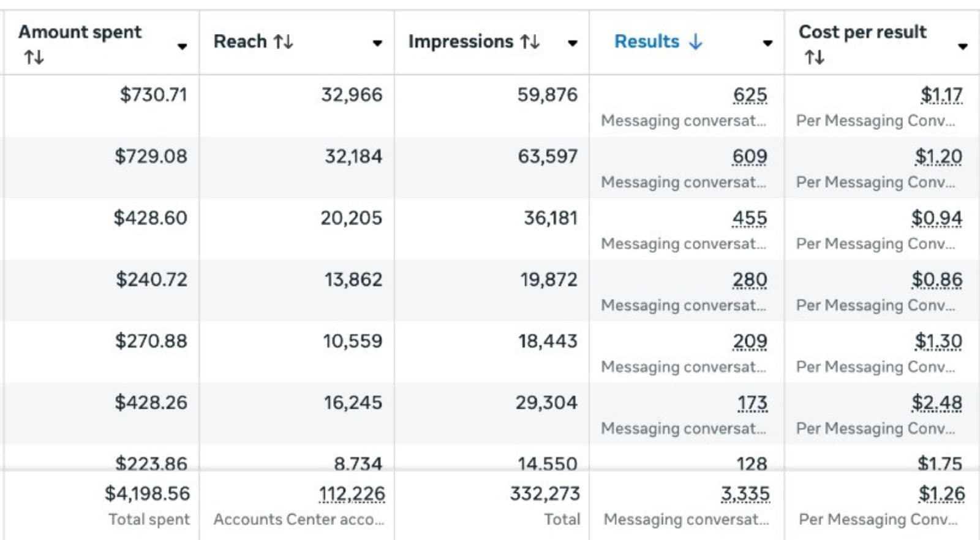Open the 3,335 total results link
Image resolution: width=980 pixels, height=540 pixels.
[x=745, y=493]
